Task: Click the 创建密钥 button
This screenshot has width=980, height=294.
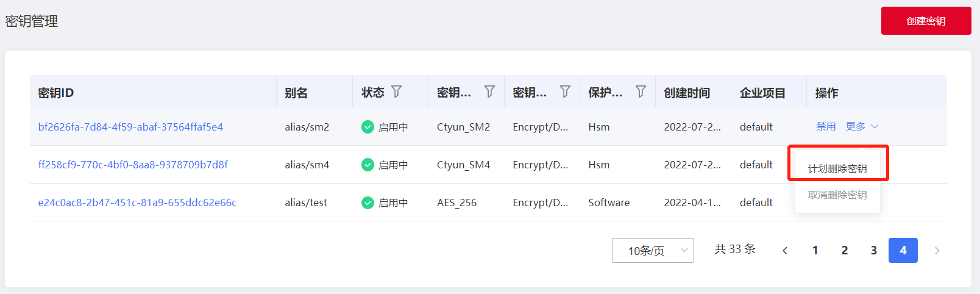Action: click(926, 21)
